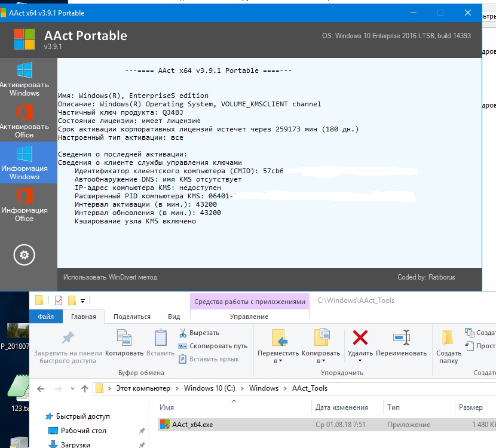Click the Интервал активации (в мин.): 43200 line
The width and height of the screenshot is (496, 448).
(146, 204)
